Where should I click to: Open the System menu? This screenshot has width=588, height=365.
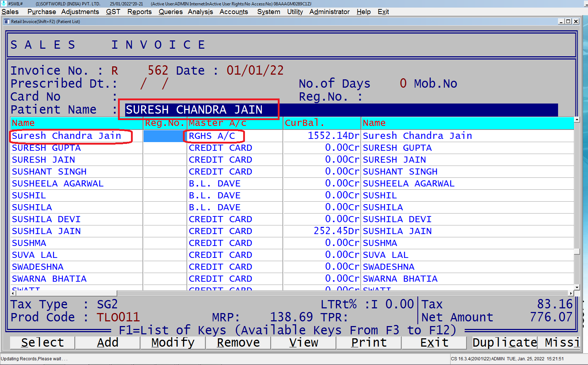pyautogui.click(x=268, y=12)
